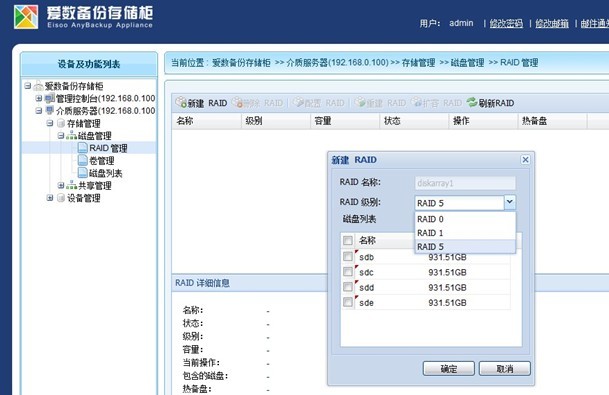Click the 共享管理 network icon
Image resolution: width=609 pixels, height=395 pixels.
(71, 185)
